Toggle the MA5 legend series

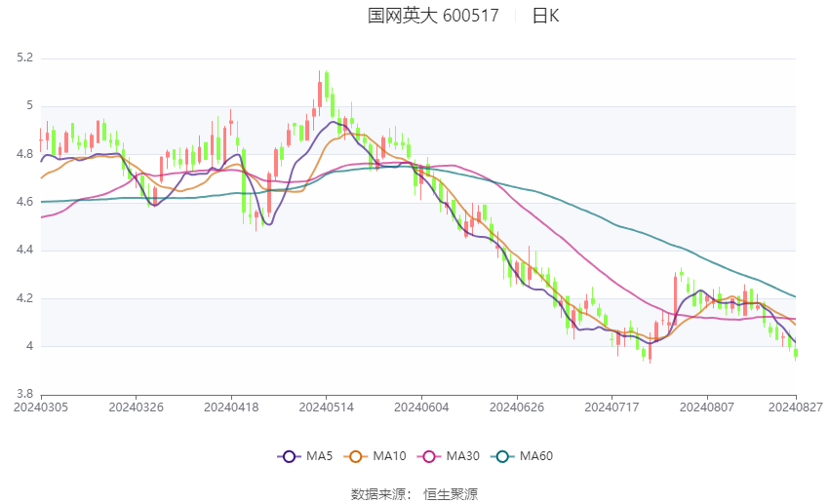[x=305, y=456]
